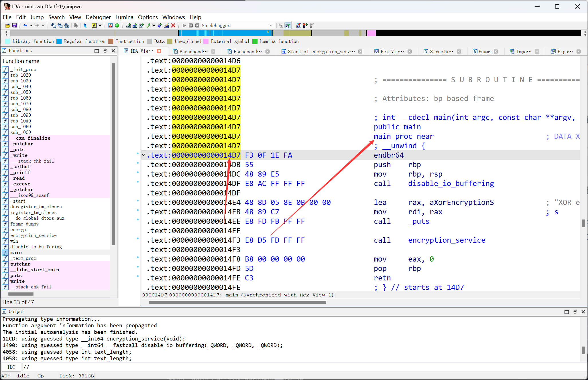Start the process with the play button
The width and height of the screenshot is (588, 380).
pos(184,25)
